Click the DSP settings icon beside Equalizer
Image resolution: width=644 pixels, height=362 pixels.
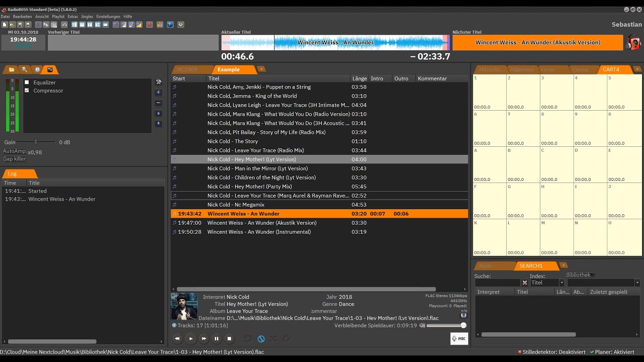point(158,82)
